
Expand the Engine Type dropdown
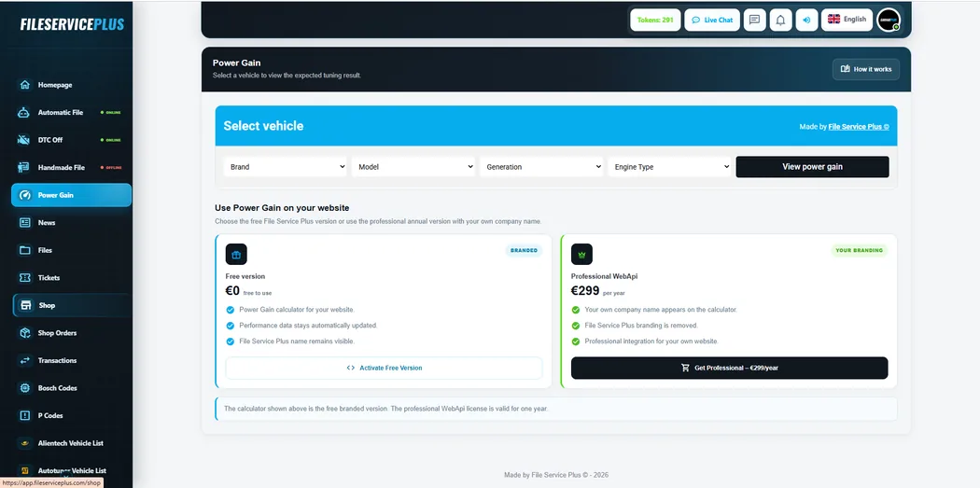click(669, 167)
